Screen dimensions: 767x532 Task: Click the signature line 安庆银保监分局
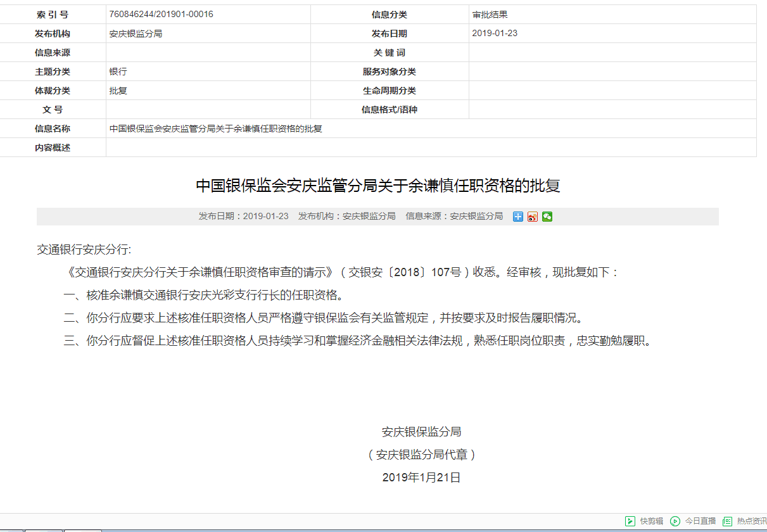tap(421, 432)
